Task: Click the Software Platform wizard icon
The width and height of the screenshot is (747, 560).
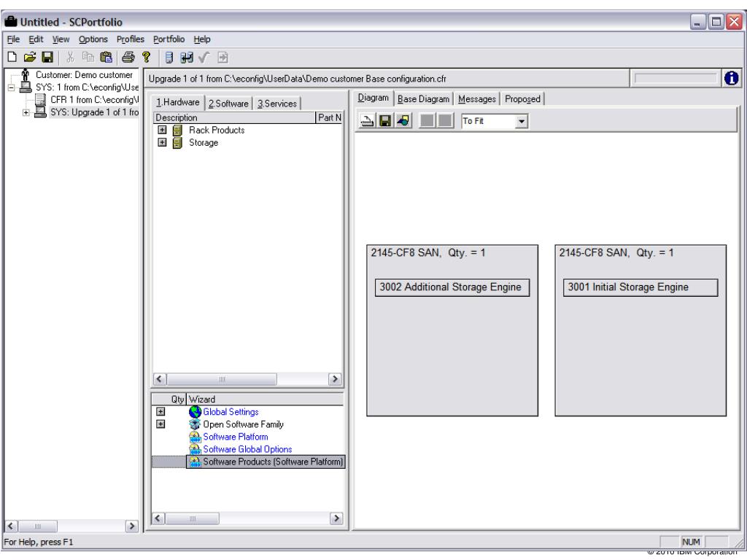Action: click(195, 437)
